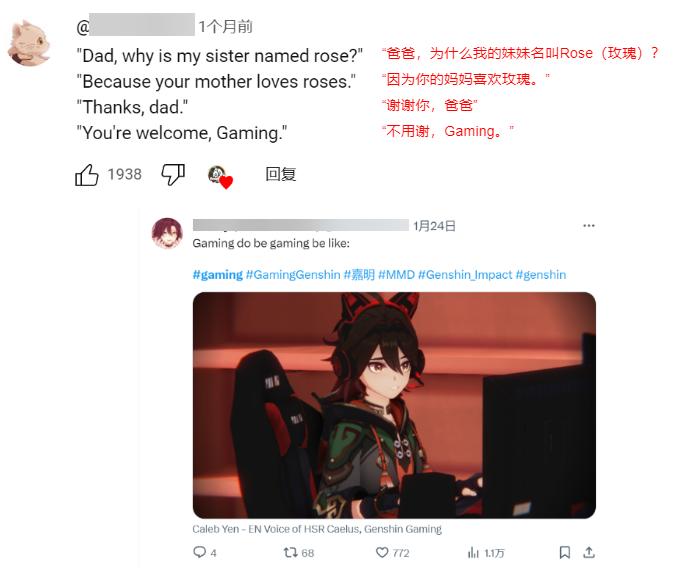
Task: Click the 回复 reply button
Action: tap(280, 175)
